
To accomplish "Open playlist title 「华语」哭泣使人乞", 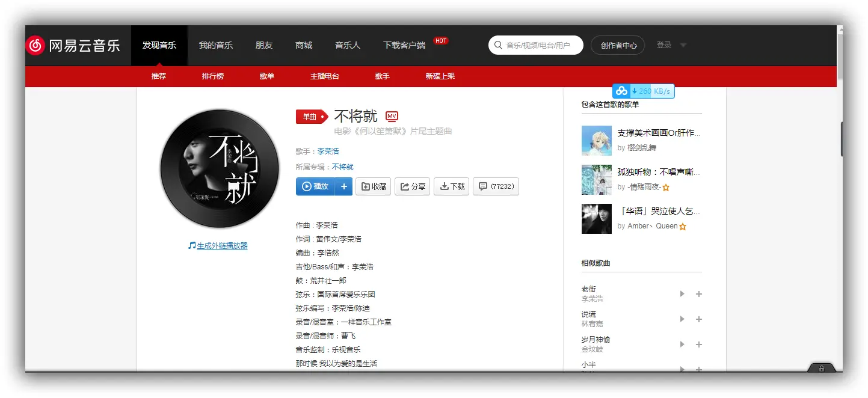I will coord(659,211).
